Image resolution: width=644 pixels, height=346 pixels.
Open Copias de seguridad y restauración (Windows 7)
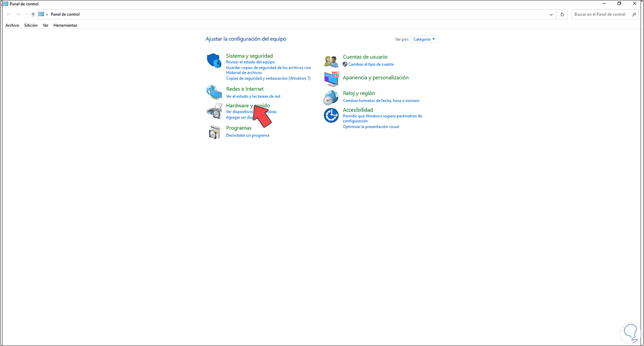point(268,78)
